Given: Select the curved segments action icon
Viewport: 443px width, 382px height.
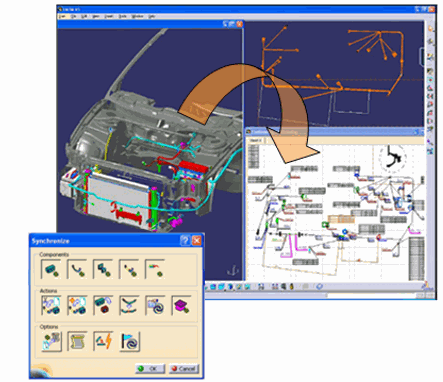Looking at the screenshot, I should 129,305.
